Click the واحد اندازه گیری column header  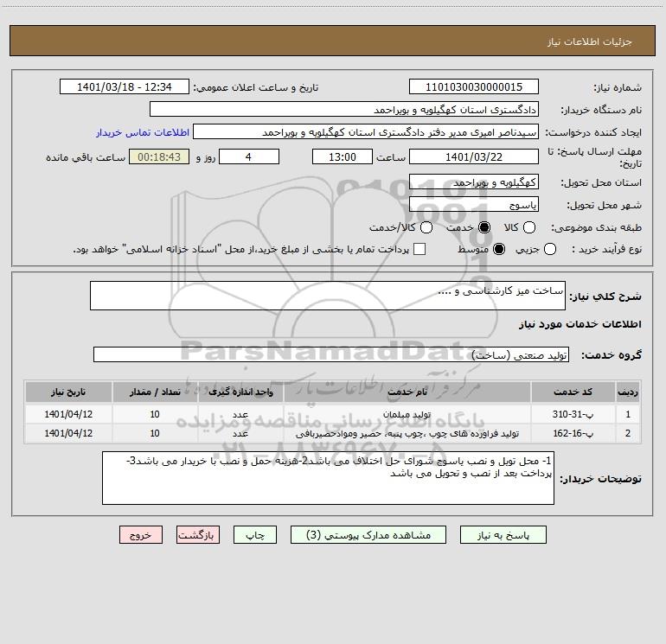click(240, 392)
